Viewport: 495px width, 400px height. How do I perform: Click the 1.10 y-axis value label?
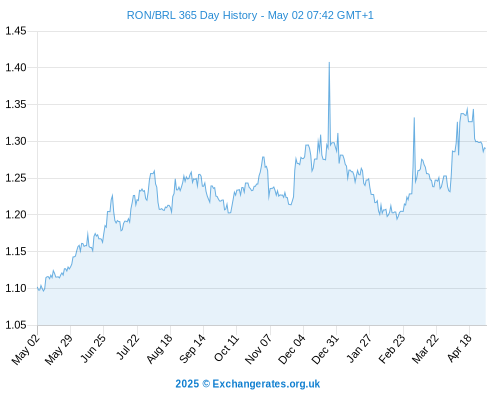pos(16,288)
